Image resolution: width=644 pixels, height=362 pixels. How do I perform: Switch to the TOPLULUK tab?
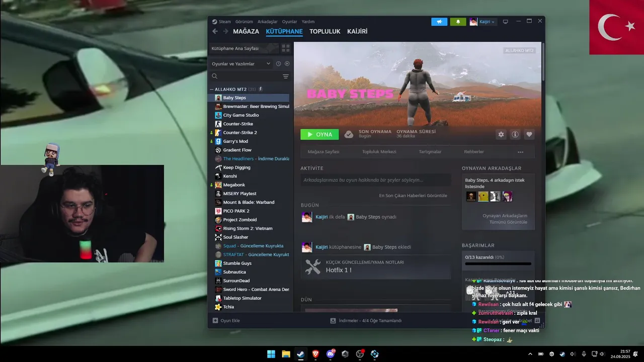coord(325,31)
